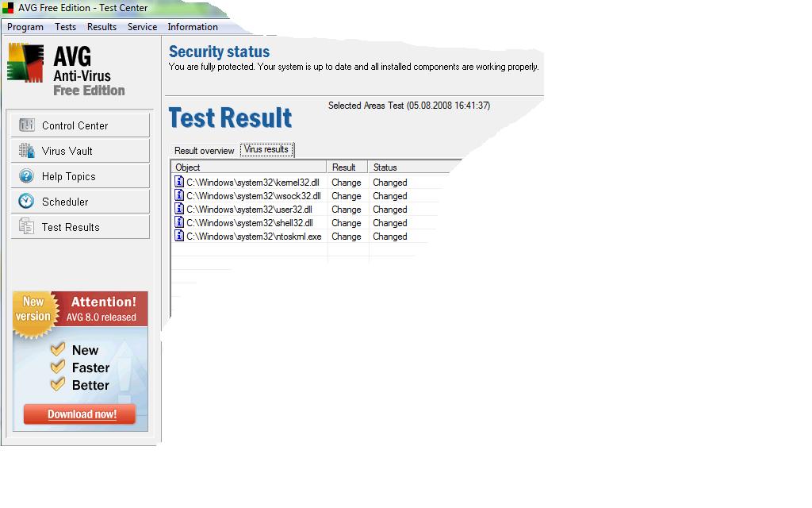Screen dimensions: 812x508
Task: Click the Scheduler clock icon
Action: pos(26,202)
